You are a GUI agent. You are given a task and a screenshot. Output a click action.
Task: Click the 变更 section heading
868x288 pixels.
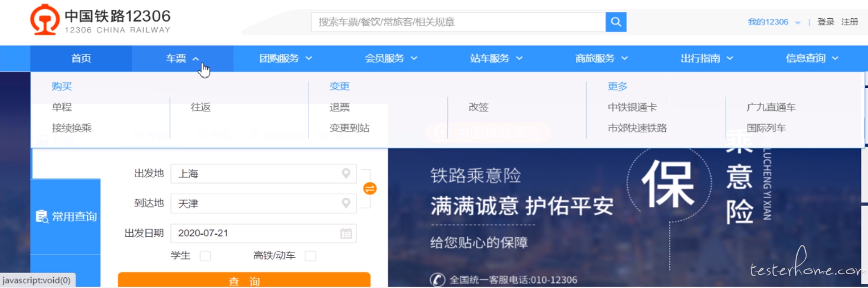(x=340, y=87)
